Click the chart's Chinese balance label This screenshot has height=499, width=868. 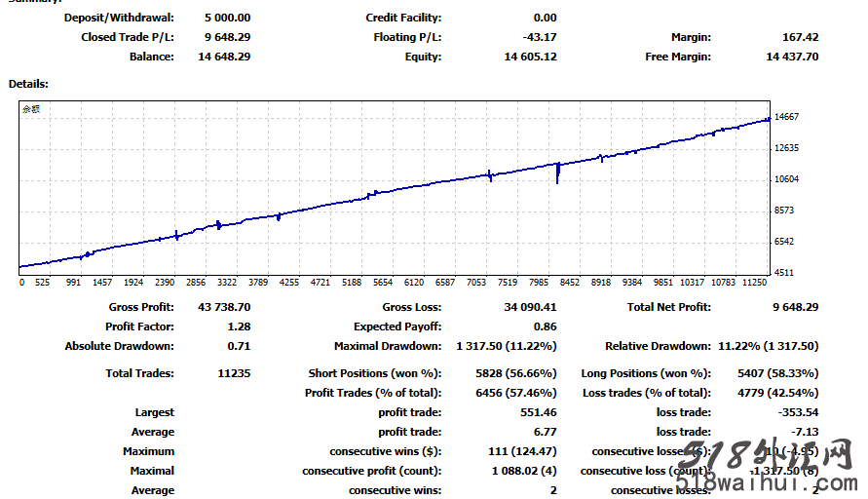(x=31, y=109)
